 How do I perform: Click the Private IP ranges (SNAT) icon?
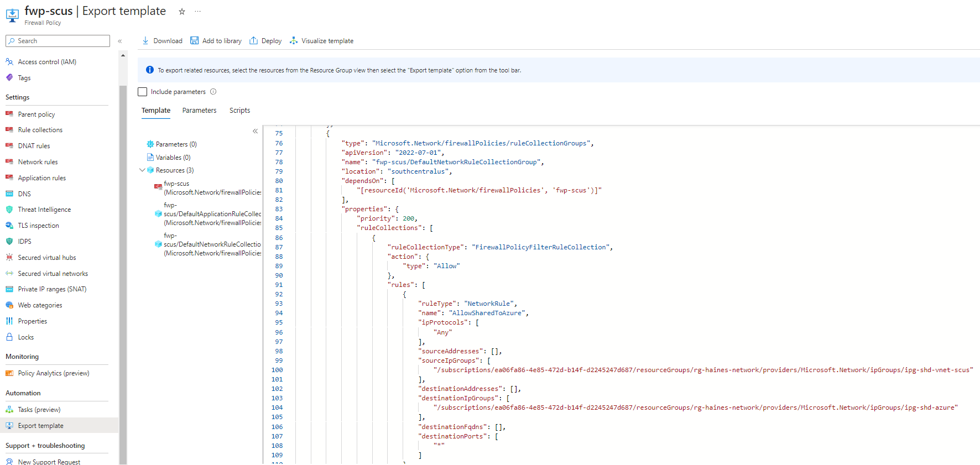pos(9,289)
